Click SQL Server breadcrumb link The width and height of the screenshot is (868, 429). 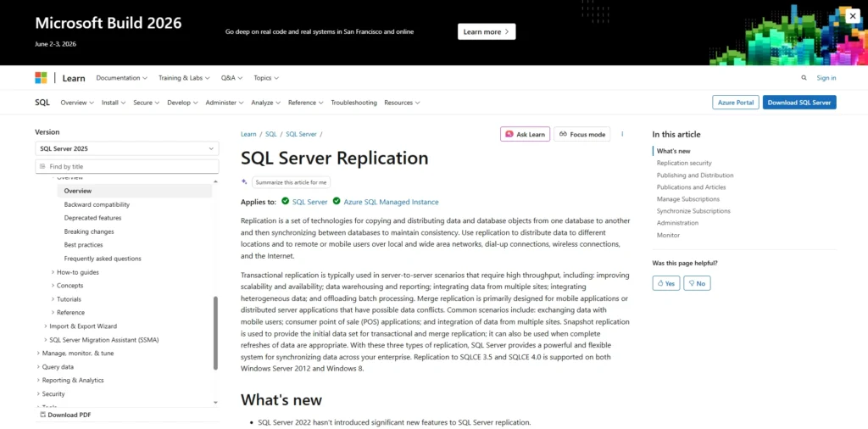click(x=301, y=134)
